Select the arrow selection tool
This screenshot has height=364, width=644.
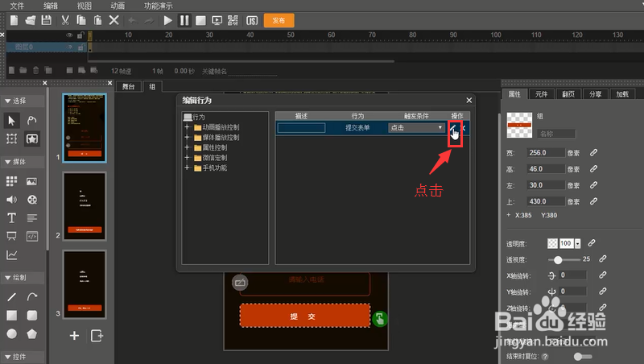(11, 120)
